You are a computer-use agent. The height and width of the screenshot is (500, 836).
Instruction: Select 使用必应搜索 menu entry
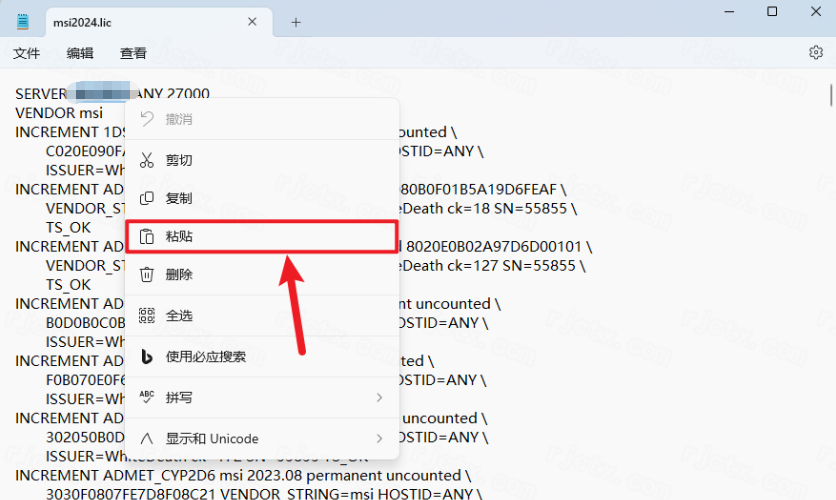tap(205, 357)
